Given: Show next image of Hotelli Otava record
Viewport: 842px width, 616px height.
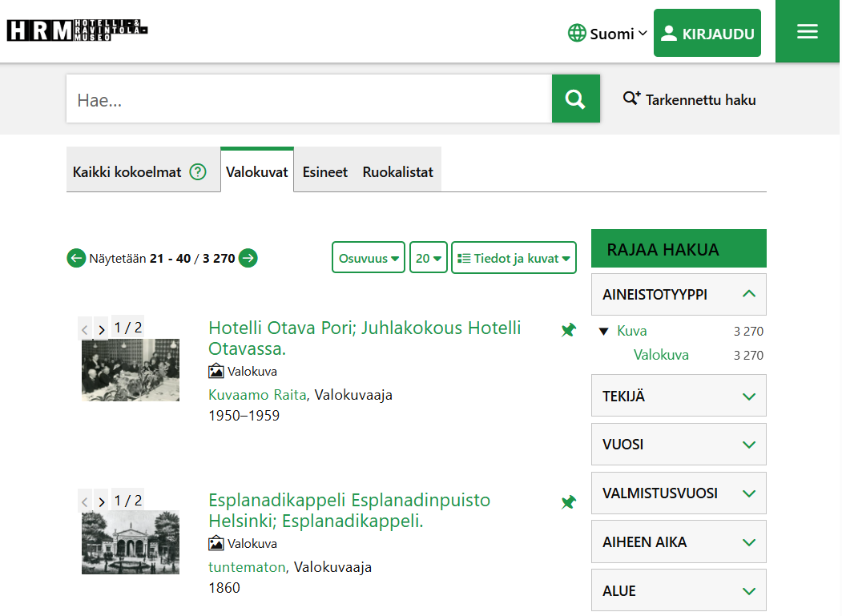Looking at the screenshot, I should [x=101, y=328].
